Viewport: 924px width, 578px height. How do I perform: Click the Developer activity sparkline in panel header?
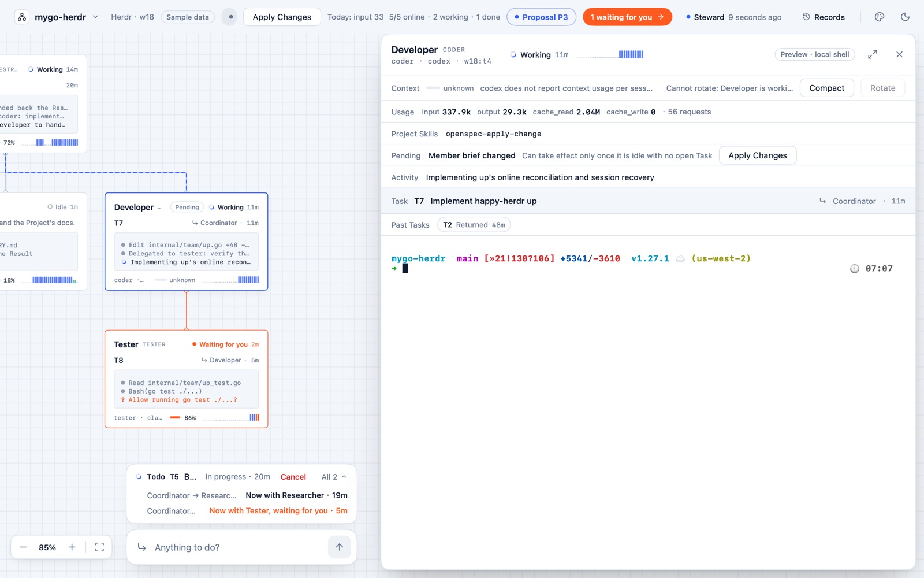pos(610,54)
